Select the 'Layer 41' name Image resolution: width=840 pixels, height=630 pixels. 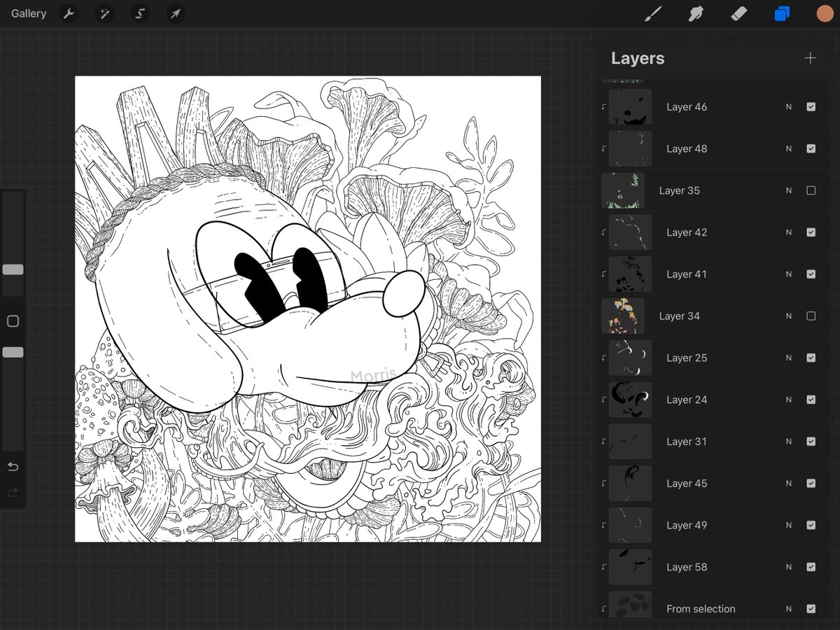pos(687,274)
